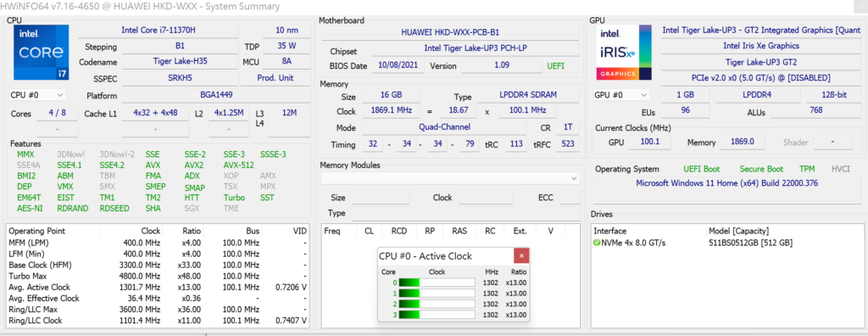Click the SSE4.2 feature label
The height and width of the screenshot is (336, 868).
coord(112,165)
